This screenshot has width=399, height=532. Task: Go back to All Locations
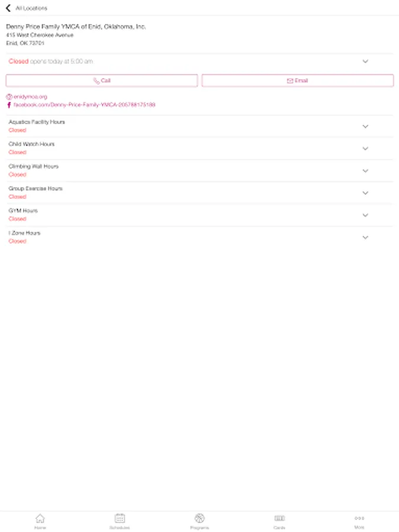(x=8, y=8)
